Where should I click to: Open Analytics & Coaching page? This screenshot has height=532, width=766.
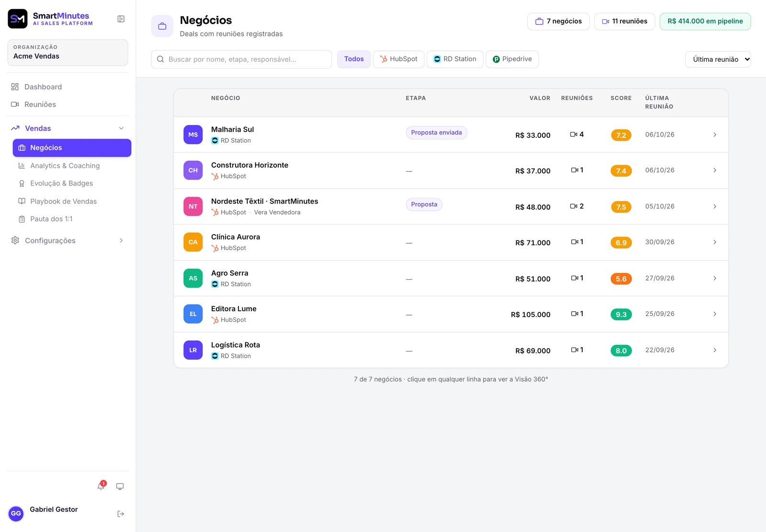coord(72,166)
